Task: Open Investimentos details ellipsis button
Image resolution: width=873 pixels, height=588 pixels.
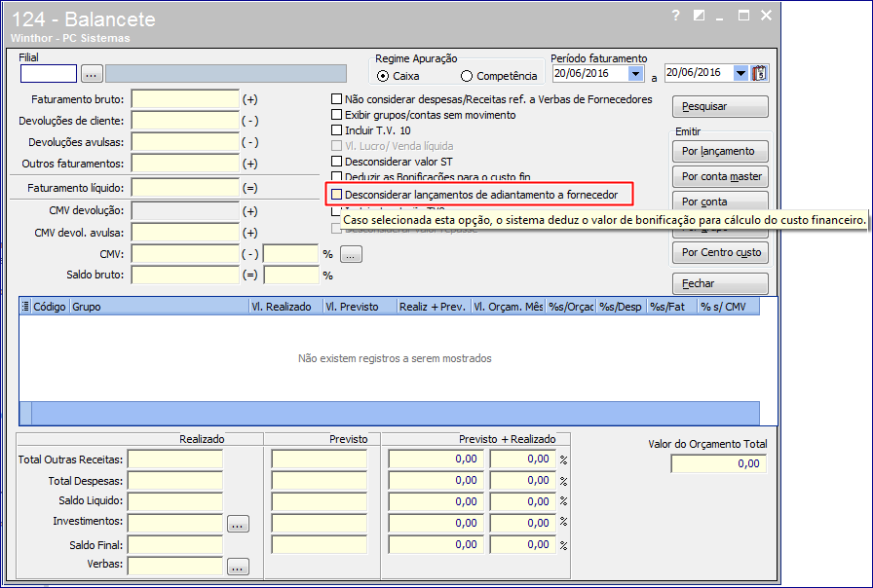Action: click(238, 524)
